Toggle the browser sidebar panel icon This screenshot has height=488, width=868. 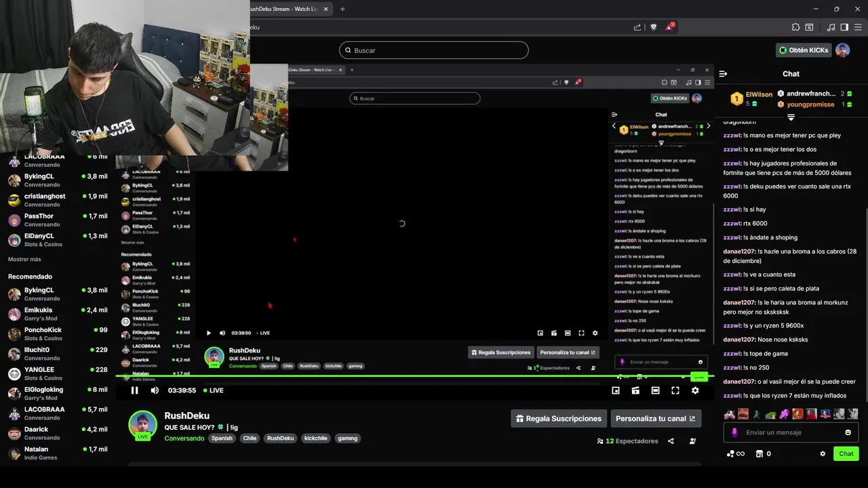coord(844,27)
